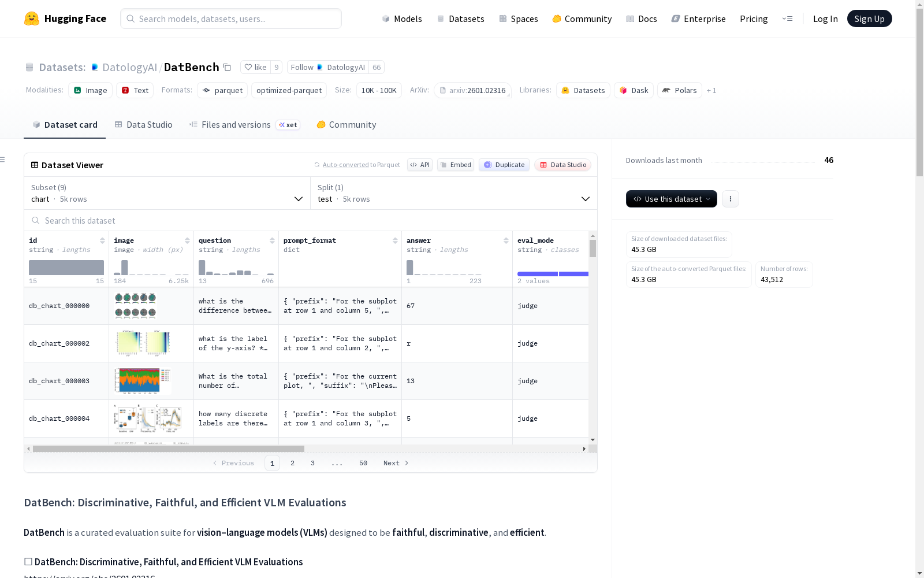Open image thumbnail for db_chart_000004
The height and width of the screenshot is (578, 924).
147,418
